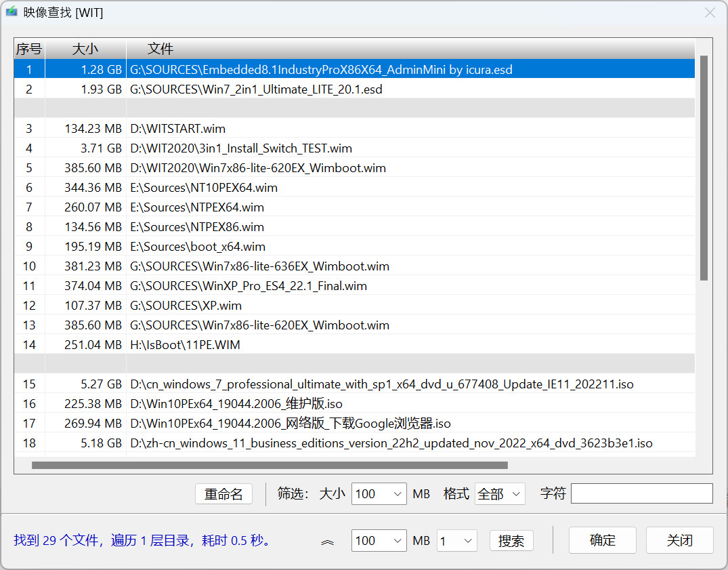The width and height of the screenshot is (728, 570).
Task: Click the 134.23 MB size cell
Action: pos(85,129)
